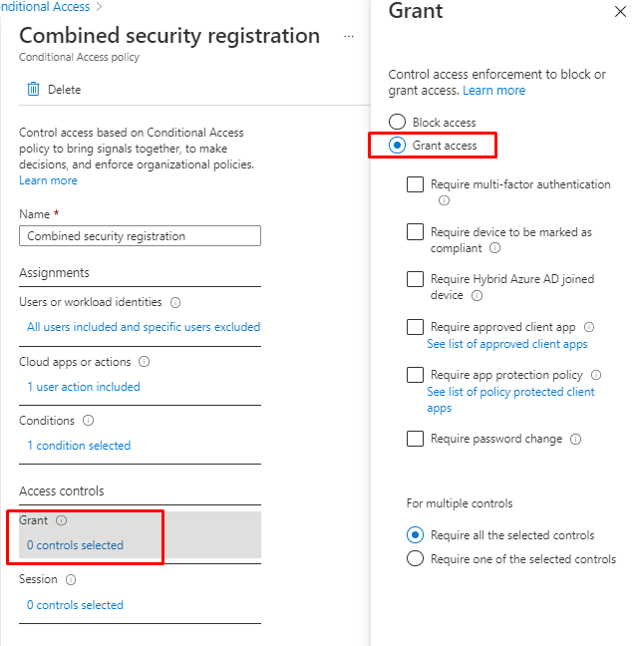Tick the Require password change checkbox
Image resolution: width=644 pixels, height=646 pixels.
(x=416, y=439)
